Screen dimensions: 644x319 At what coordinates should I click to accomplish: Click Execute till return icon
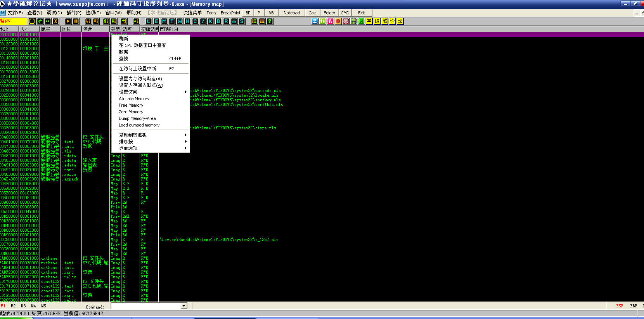click(x=124, y=21)
